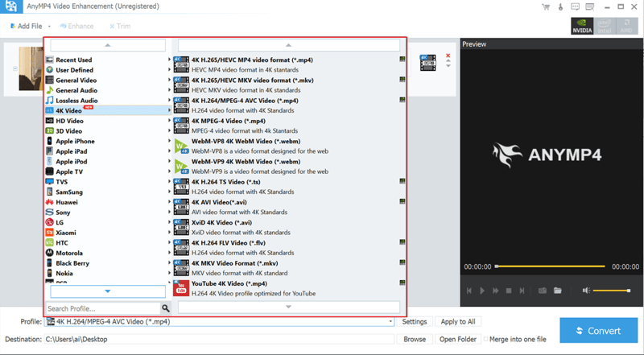Screen dimensions: 644x355
Task: Click the Apple iPod device icon
Action: point(49,161)
